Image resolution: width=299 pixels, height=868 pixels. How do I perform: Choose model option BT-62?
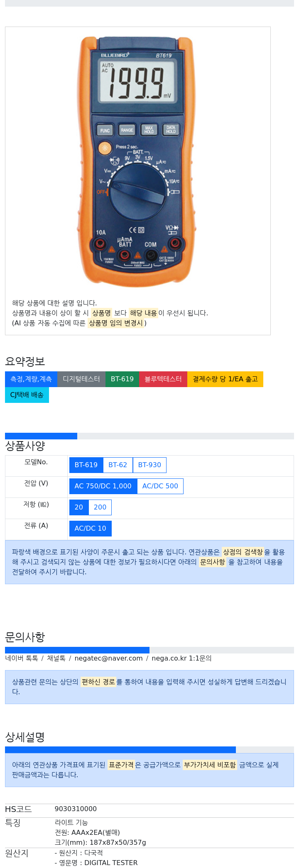coord(118,465)
